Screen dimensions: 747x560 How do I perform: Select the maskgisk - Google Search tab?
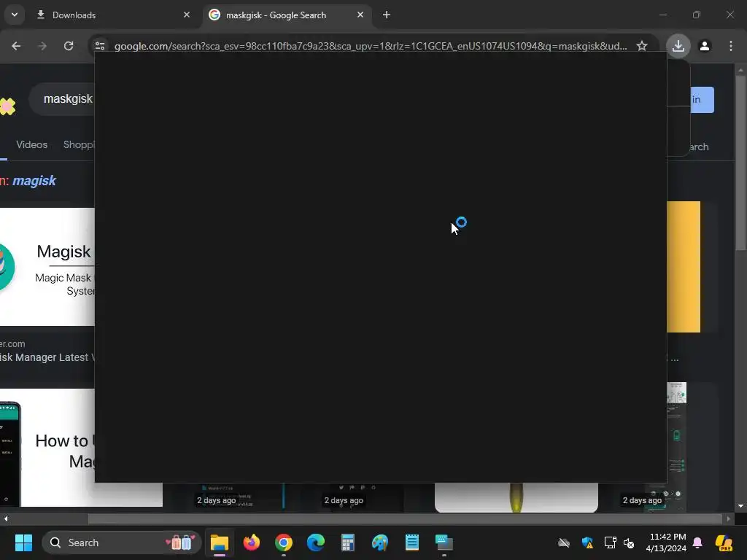286,15
